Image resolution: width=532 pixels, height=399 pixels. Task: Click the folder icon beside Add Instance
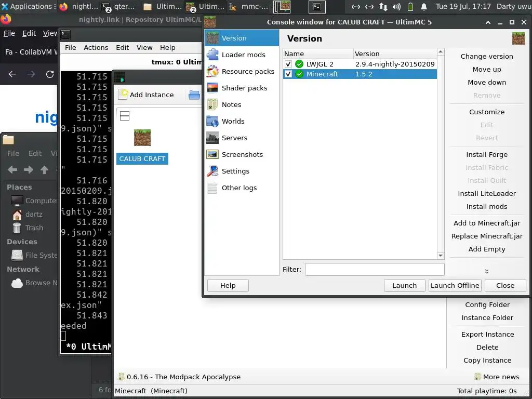(x=194, y=95)
